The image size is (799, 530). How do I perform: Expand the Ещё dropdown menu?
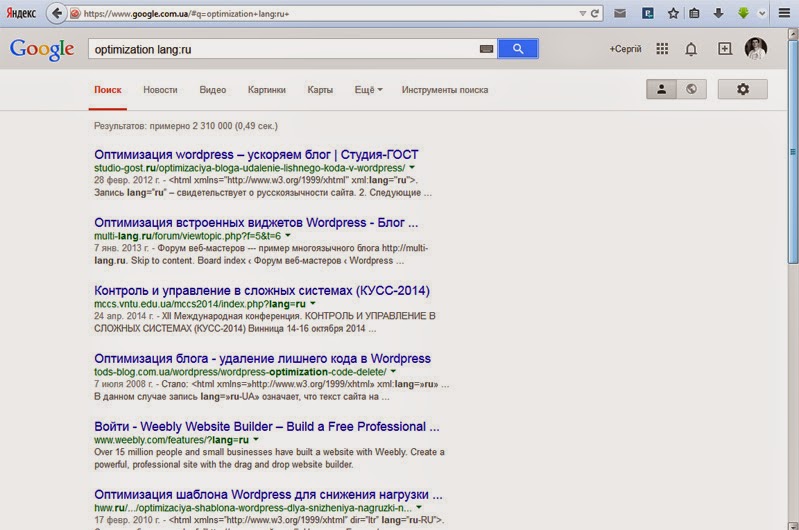point(368,90)
